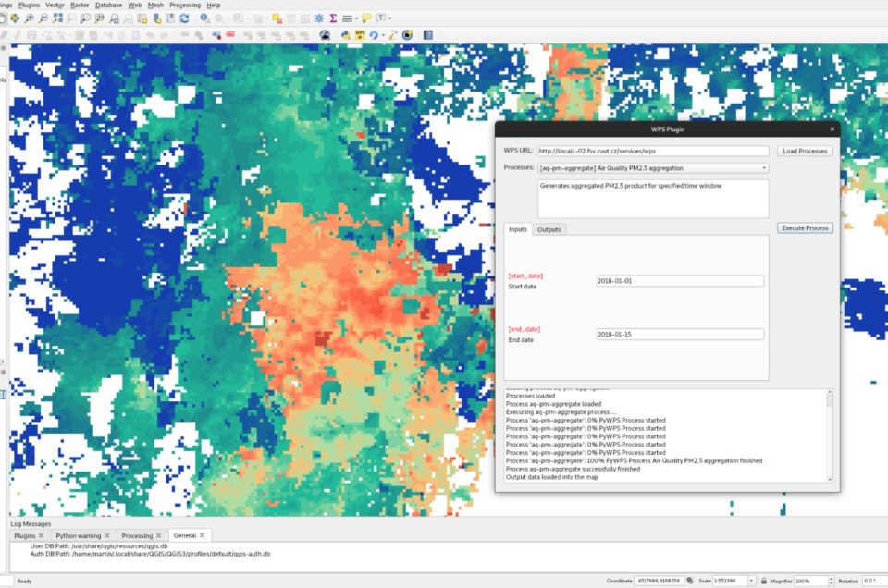Screen dimensions: 888x588
Task: Click the Zoom Last icon
Action: (114, 18)
